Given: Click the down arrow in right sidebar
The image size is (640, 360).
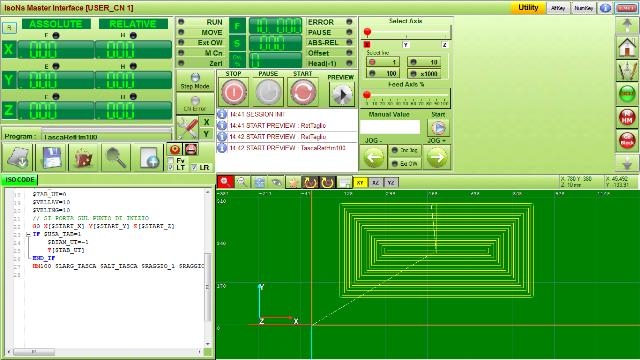Looking at the screenshot, I should point(627,163).
